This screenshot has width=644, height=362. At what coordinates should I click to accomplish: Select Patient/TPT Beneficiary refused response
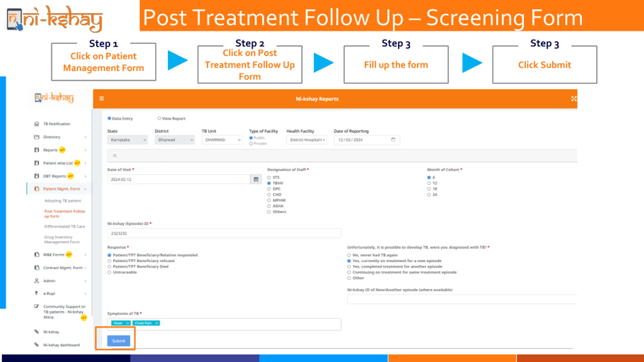coord(109,261)
